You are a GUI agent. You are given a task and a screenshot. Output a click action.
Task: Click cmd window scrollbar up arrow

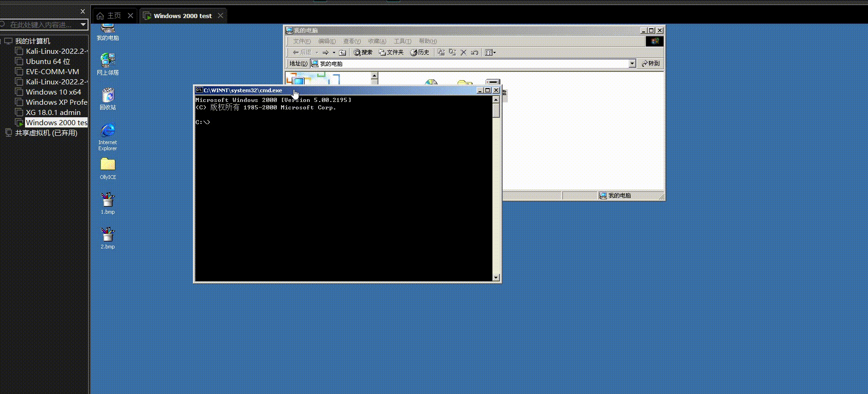tap(496, 100)
